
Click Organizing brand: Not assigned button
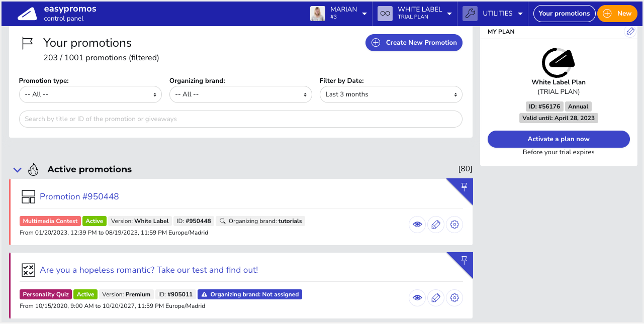[x=250, y=294]
